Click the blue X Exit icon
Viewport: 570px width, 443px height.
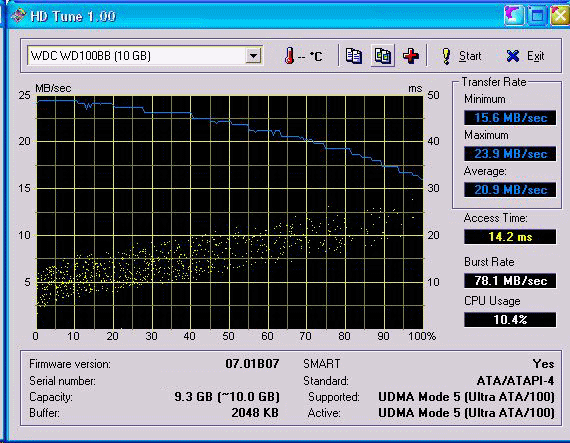click(513, 56)
